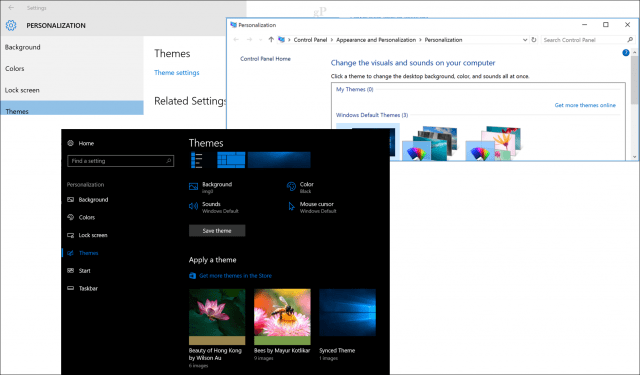Click the theme Color option
Screen dimensions: 640x375
pyautogui.click(x=300, y=187)
